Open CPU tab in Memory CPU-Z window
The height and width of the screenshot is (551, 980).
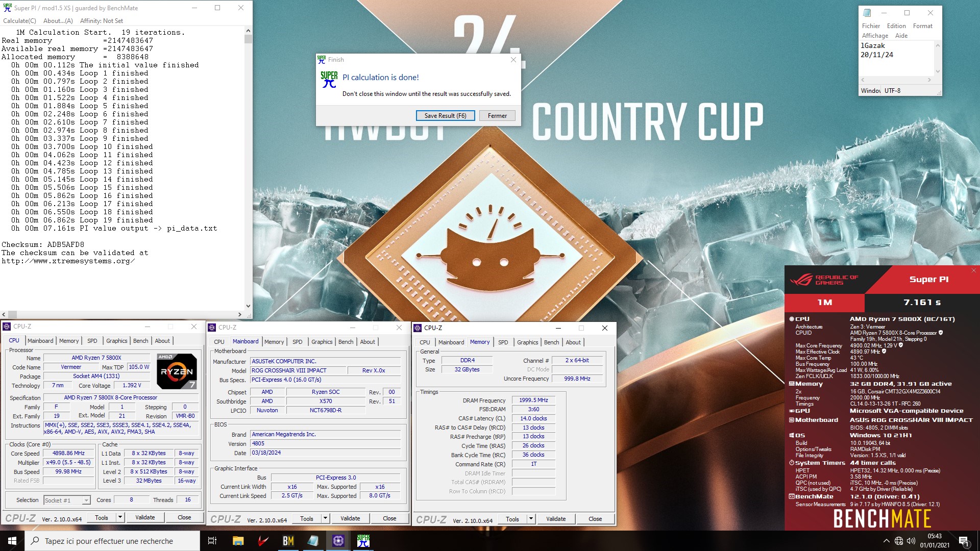425,342
